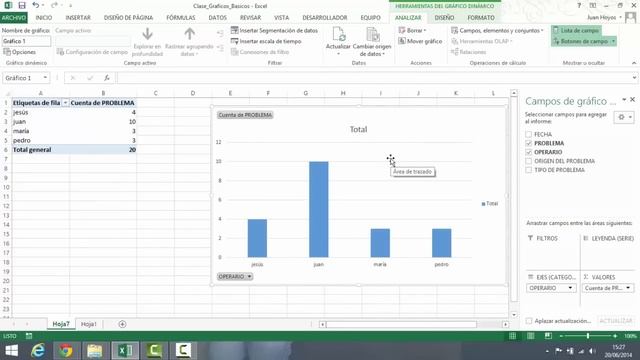The image size is (640, 360).
Task: Open chart Opciones in ribbon
Action: point(20,52)
